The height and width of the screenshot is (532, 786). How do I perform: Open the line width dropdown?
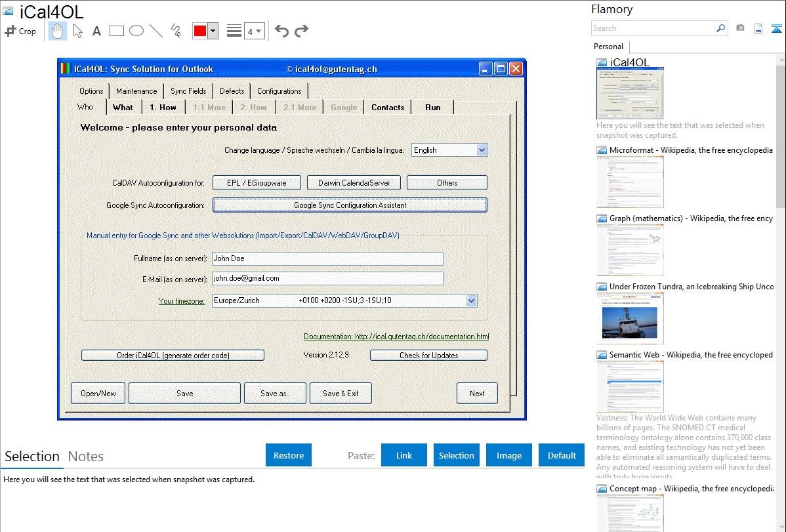[x=254, y=31]
